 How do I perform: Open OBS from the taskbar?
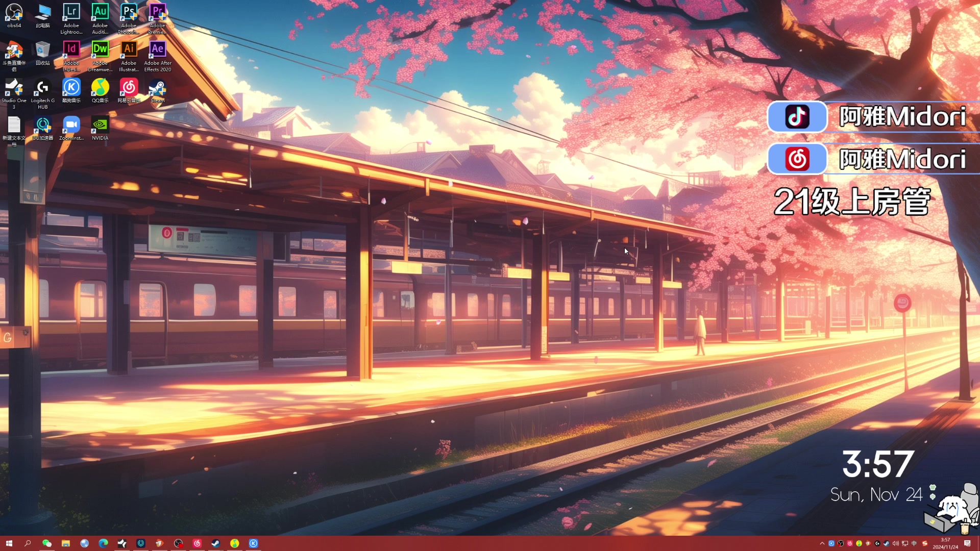tap(178, 543)
